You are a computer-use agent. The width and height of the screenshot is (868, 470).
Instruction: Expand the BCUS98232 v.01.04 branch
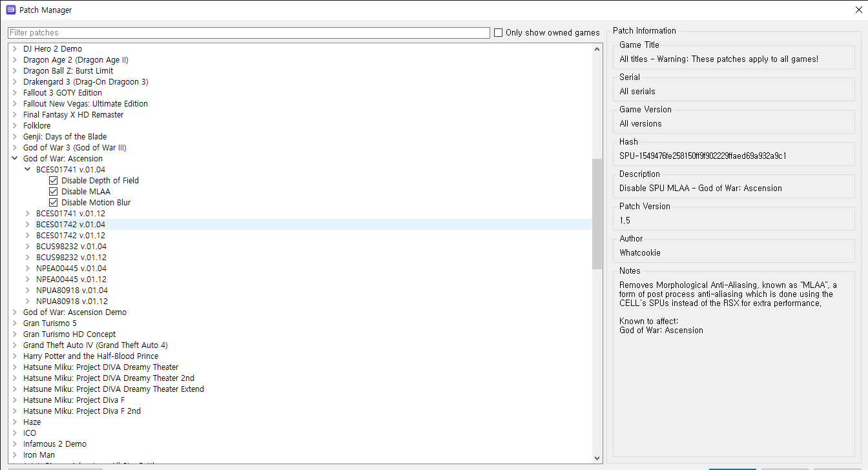28,247
